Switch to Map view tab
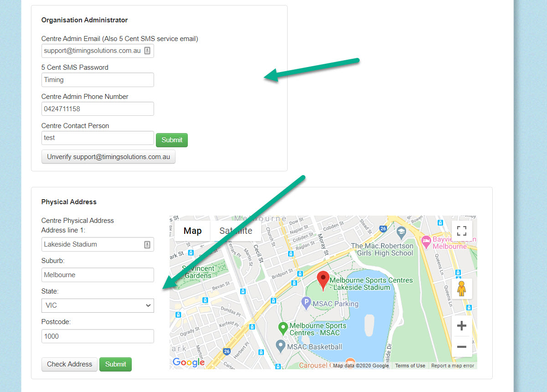 192,231
